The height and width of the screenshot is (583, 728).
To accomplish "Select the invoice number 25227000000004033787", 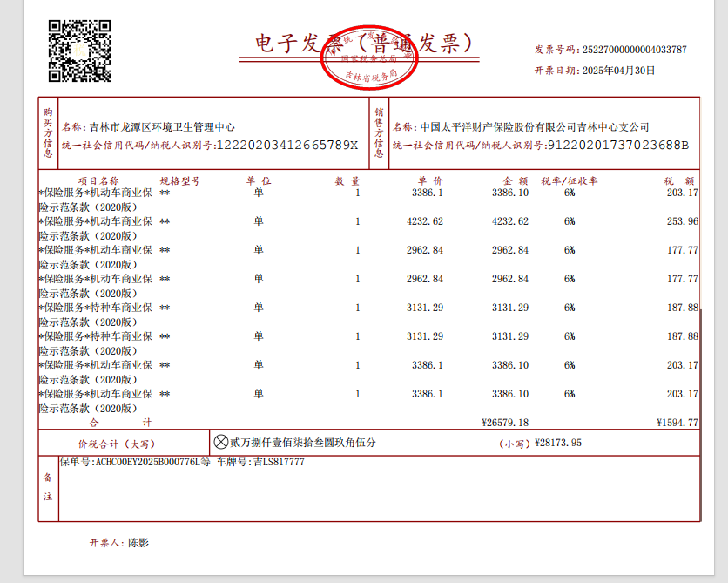I will pyautogui.click(x=634, y=50).
